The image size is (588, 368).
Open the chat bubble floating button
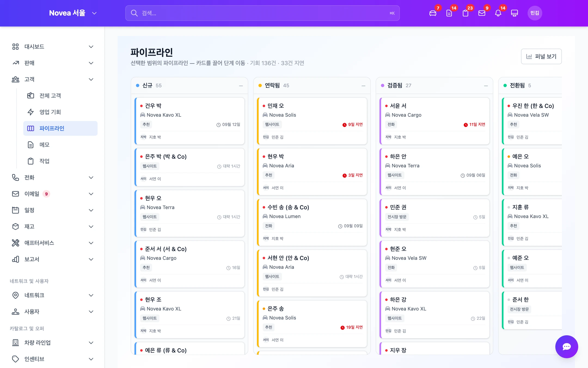567,347
